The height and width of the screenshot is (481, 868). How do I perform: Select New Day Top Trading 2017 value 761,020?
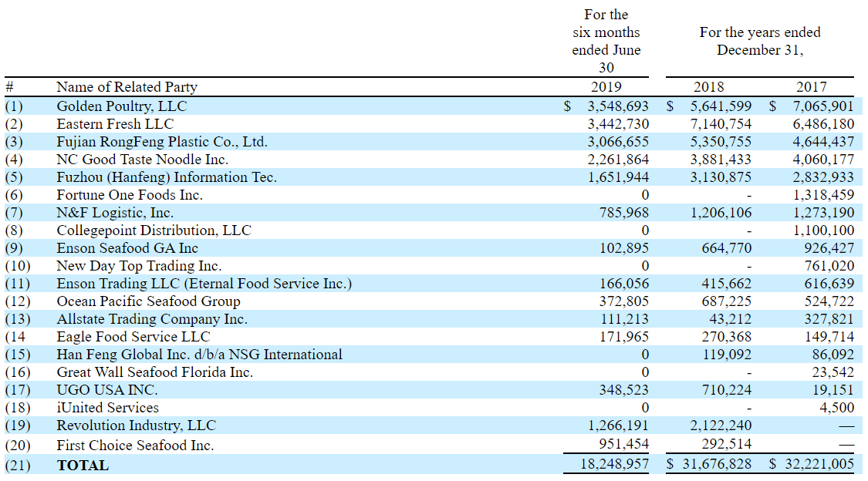(829, 265)
